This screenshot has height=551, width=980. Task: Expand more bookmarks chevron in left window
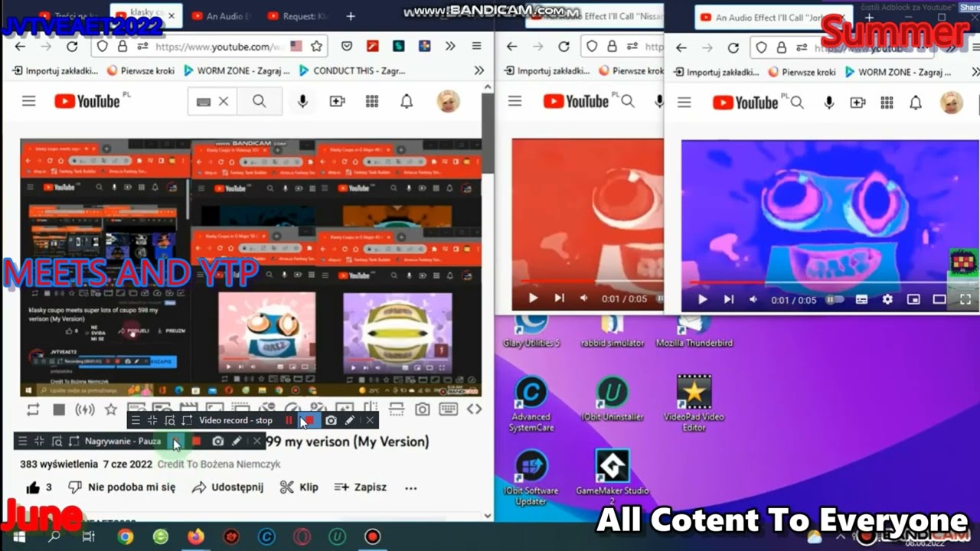(x=479, y=70)
